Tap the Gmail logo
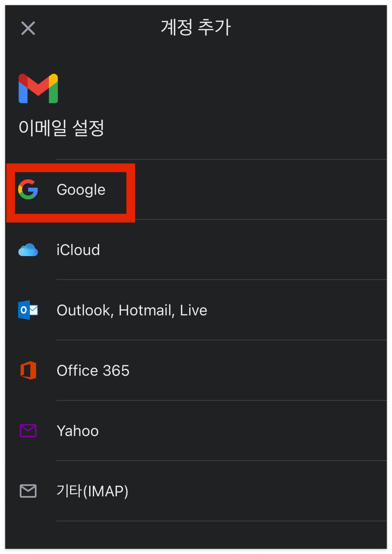 coord(38,88)
